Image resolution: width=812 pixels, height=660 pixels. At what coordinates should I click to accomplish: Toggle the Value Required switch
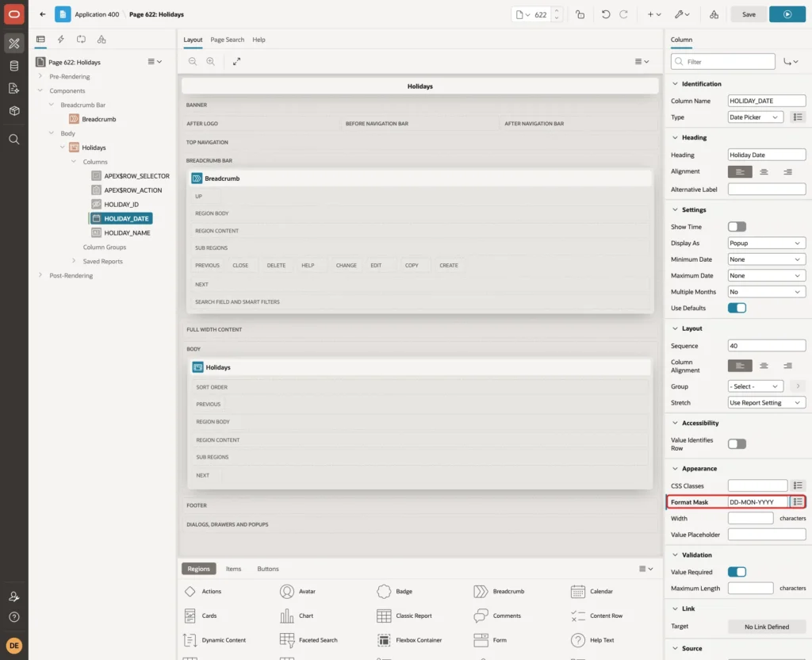(x=737, y=572)
